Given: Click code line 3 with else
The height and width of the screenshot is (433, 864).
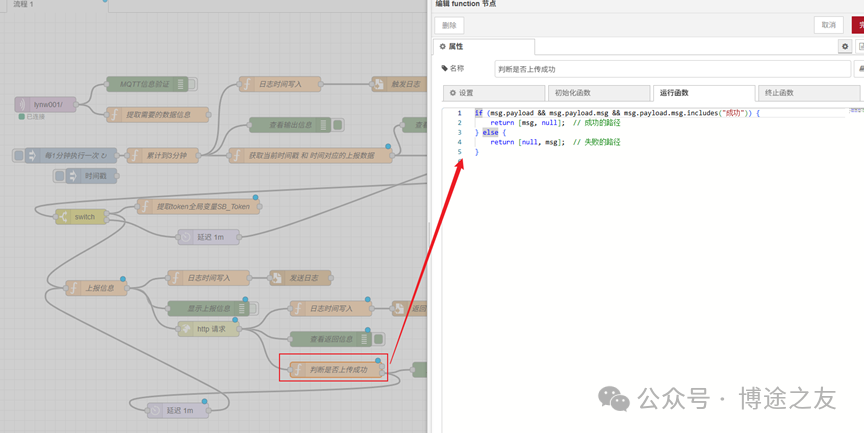Looking at the screenshot, I should (490, 132).
